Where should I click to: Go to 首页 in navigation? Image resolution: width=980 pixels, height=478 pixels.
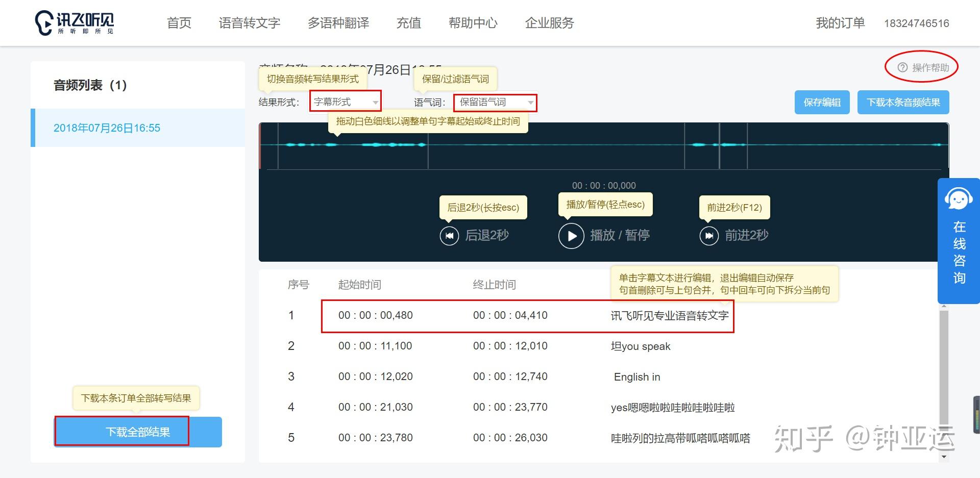179,23
